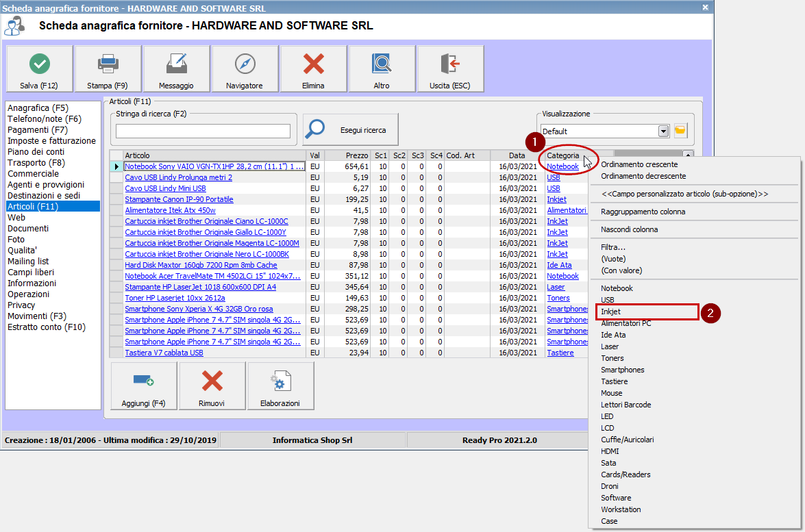This screenshot has width=805, height=532.
Task: Open the Elaborazioni gear document button
Action: pyautogui.click(x=280, y=385)
